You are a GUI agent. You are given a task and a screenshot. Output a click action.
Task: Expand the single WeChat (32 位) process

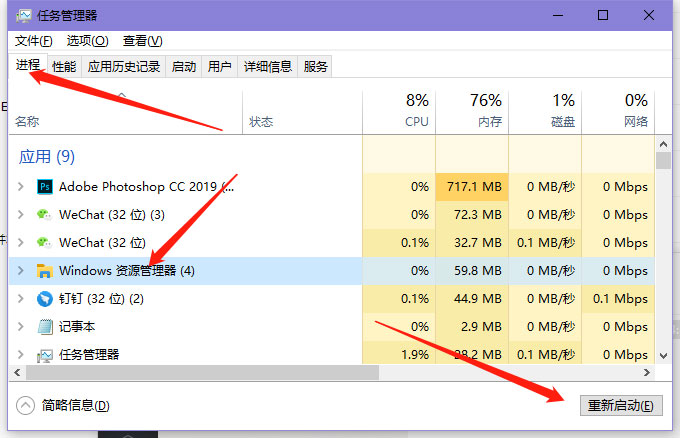click(x=20, y=242)
